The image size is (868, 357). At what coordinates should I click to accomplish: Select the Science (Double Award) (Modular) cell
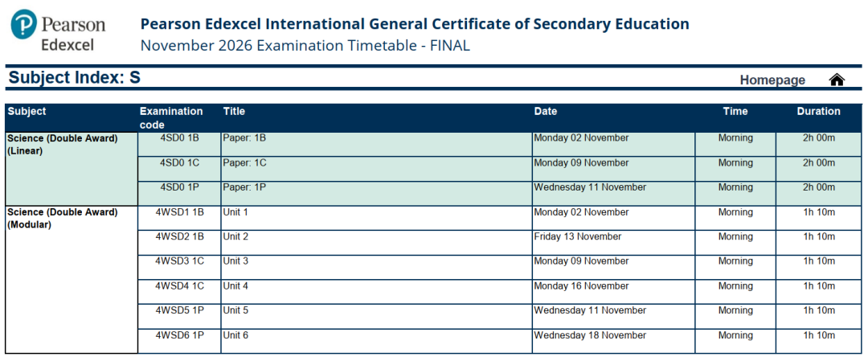coord(72,280)
